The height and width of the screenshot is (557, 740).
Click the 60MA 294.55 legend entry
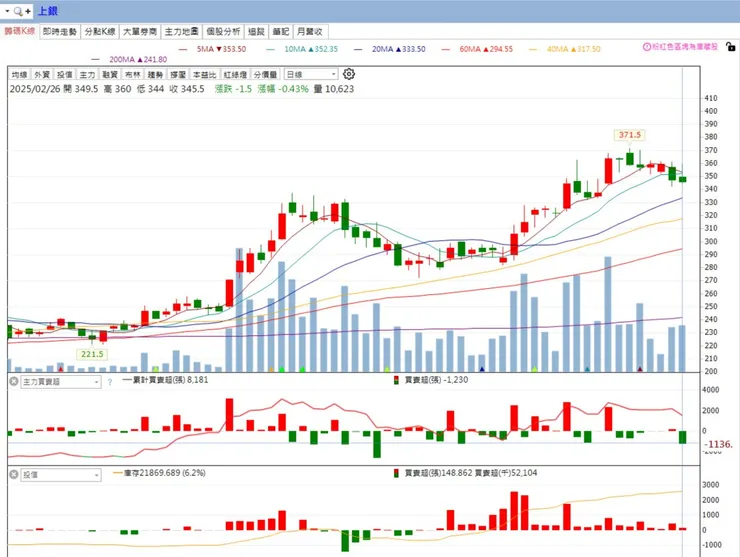(477, 49)
